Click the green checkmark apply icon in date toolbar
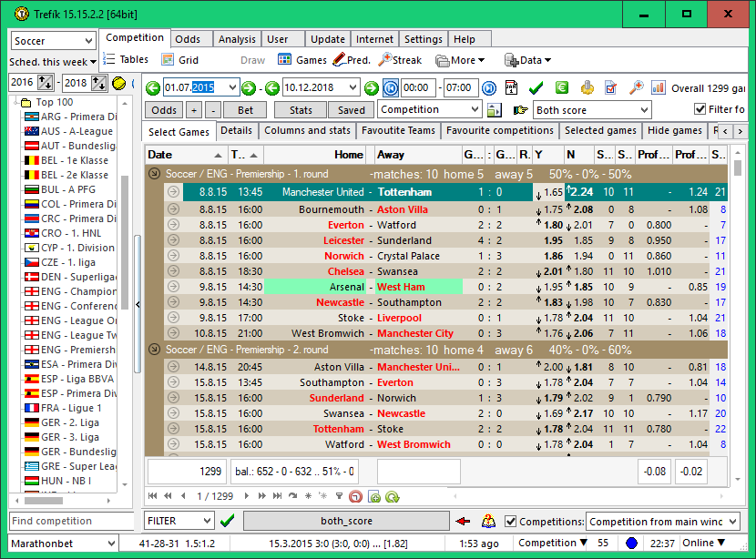 pos(536,88)
